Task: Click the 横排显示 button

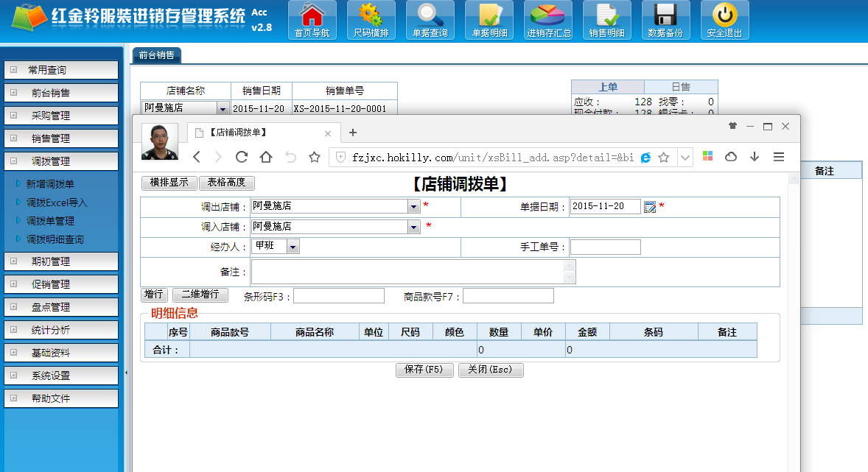Action: click(x=169, y=183)
